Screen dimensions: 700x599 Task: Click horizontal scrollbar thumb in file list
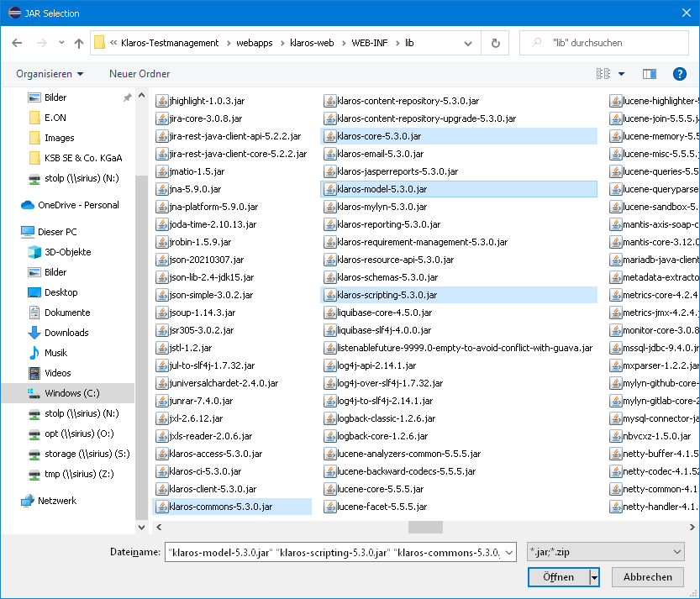point(425,527)
